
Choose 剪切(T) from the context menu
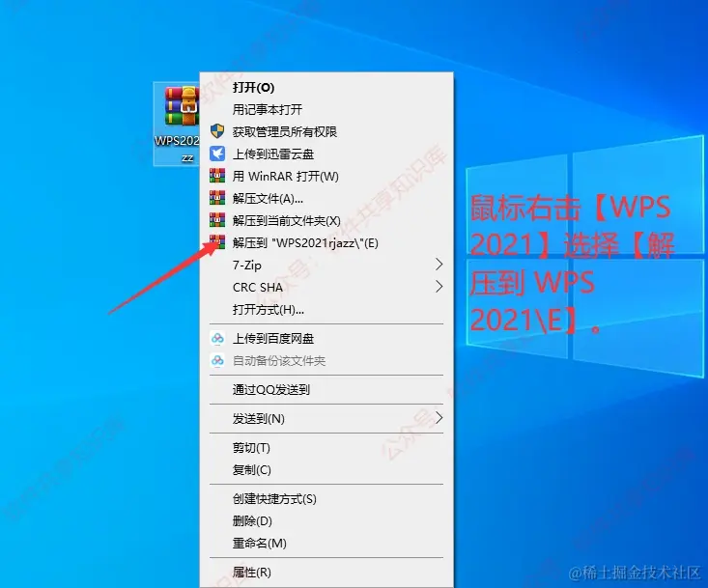click(x=326, y=447)
